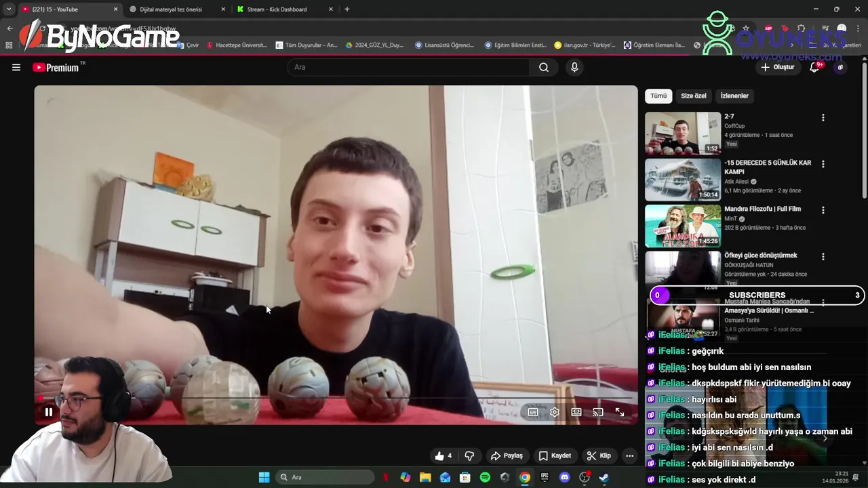Open YouTube notifications bell
This screenshot has height=488, width=868.
pos(814,67)
